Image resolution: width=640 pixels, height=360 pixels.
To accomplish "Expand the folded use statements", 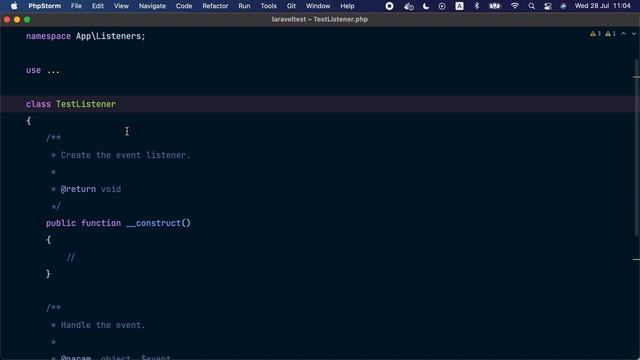I will pyautogui.click(x=53, y=70).
